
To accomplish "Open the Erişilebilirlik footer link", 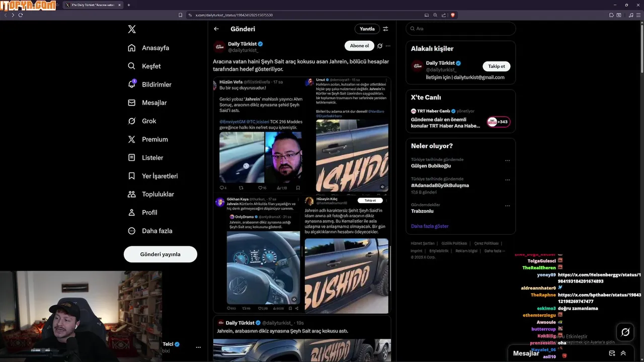I will (439, 251).
